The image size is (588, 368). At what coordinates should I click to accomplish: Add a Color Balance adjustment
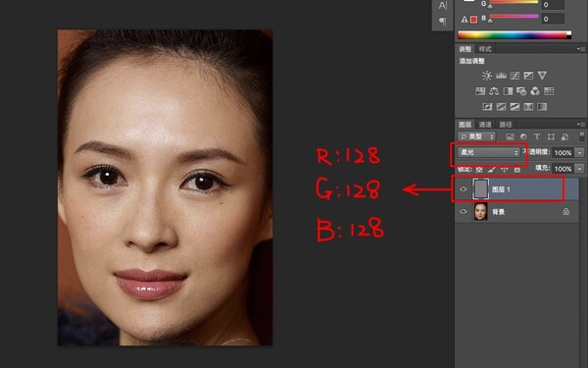coord(494,91)
